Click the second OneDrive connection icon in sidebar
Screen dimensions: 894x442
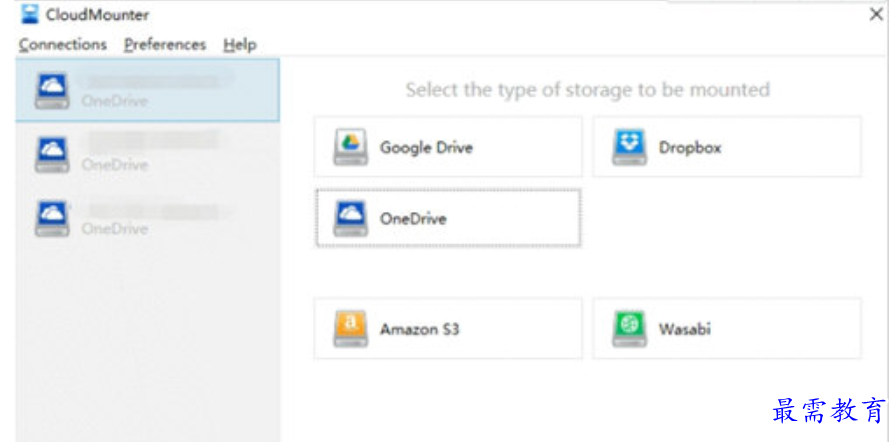51,155
